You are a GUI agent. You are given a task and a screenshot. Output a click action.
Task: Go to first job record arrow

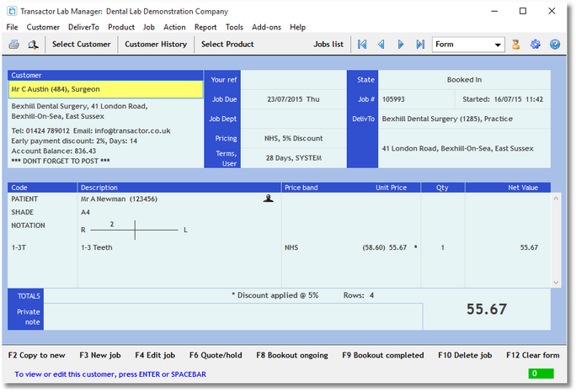362,45
